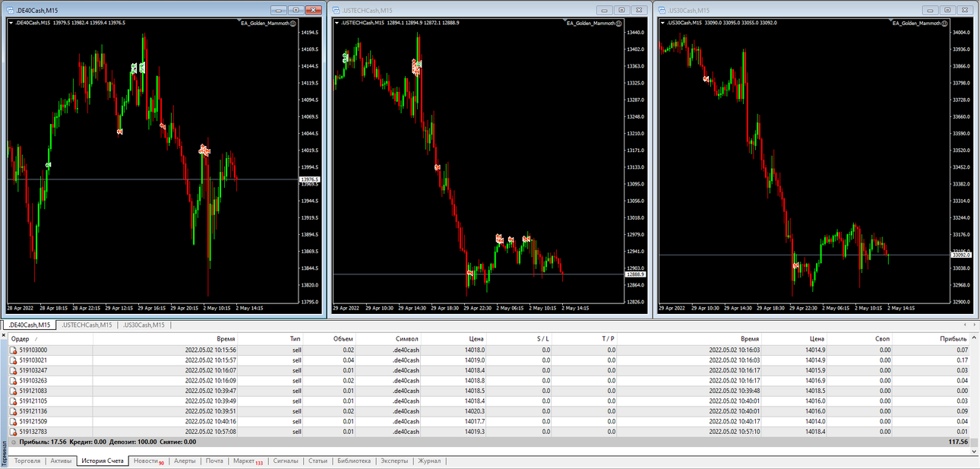The image size is (980, 469).
Task: Click the .DE40Cash chart time axis at 29 Apr 12:15
Action: coord(118,308)
